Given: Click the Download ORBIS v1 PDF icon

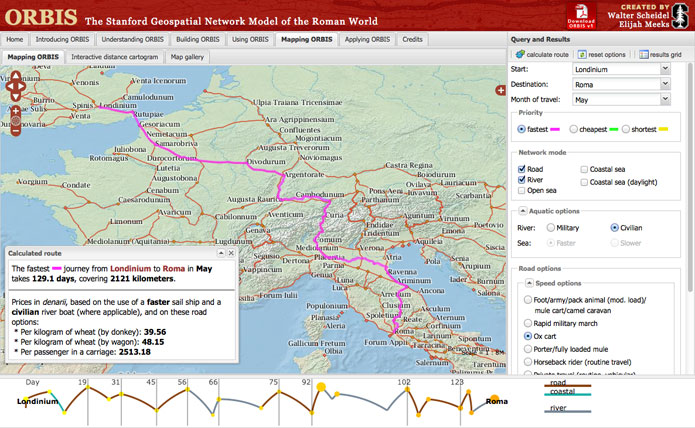Looking at the screenshot, I should point(581,16).
